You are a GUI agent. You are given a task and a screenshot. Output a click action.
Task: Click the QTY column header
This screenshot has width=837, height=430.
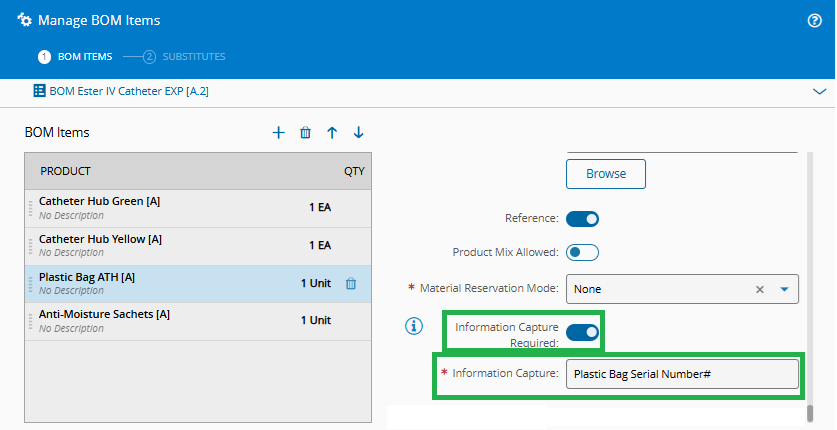(354, 171)
